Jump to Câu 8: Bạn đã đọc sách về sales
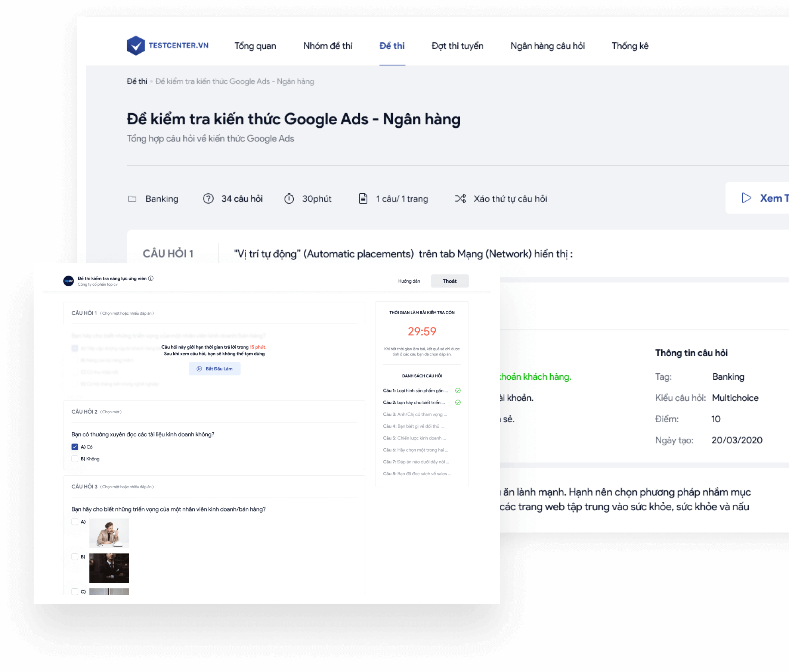 click(417, 474)
